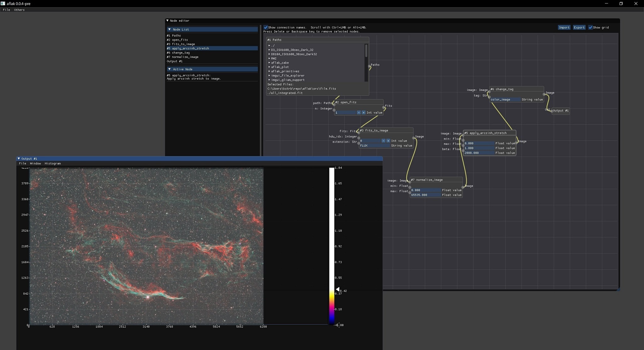Click the nebula image in Output #1 viewer
Viewport: 644px width, 350px height.
[x=146, y=246]
